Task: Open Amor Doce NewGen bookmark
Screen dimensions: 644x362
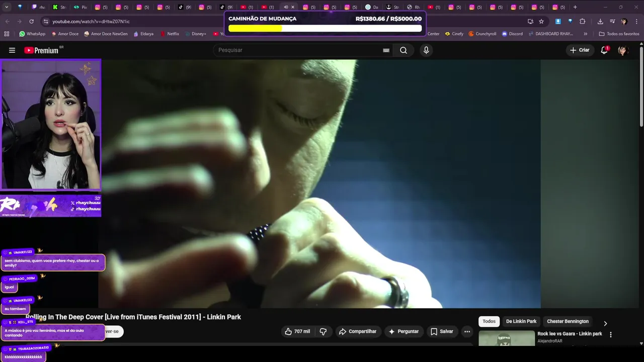Action: coord(106,34)
